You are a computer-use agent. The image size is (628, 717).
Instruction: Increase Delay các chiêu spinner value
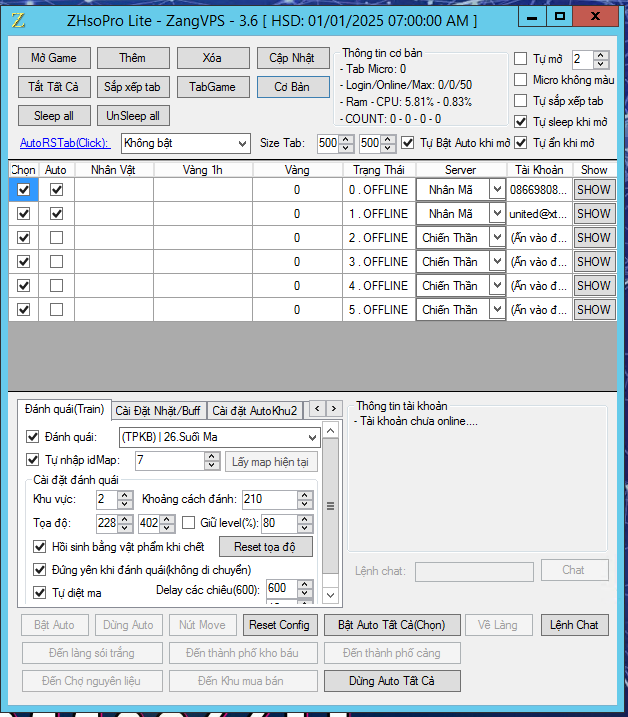pyautogui.click(x=305, y=583)
